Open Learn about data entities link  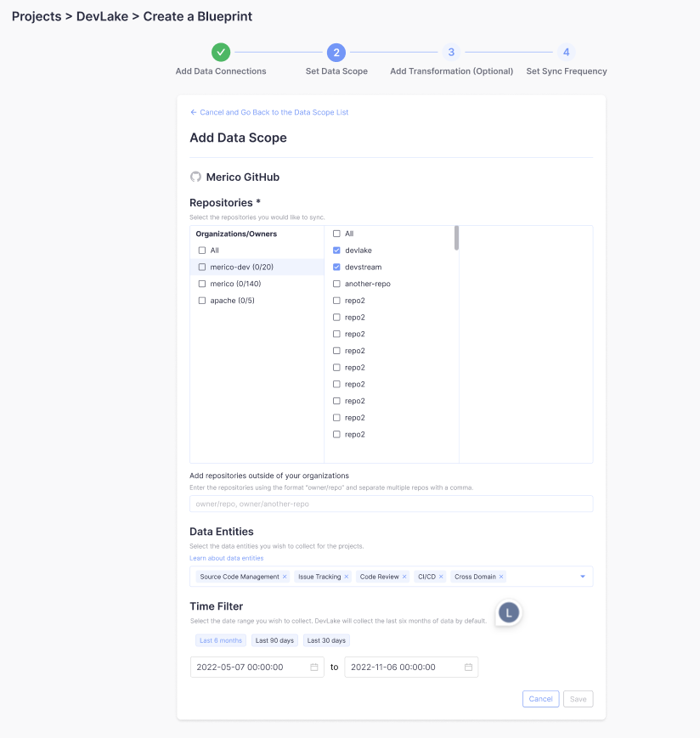pos(227,558)
